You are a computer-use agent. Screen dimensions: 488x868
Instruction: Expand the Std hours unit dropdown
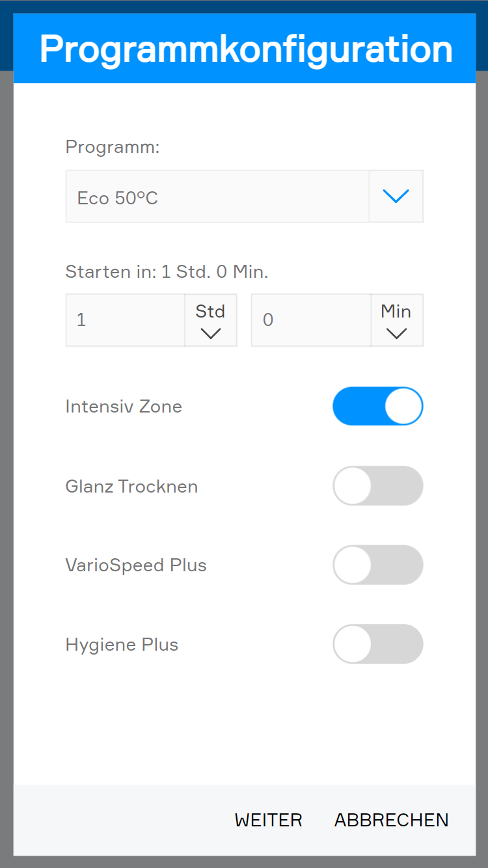[x=210, y=320]
